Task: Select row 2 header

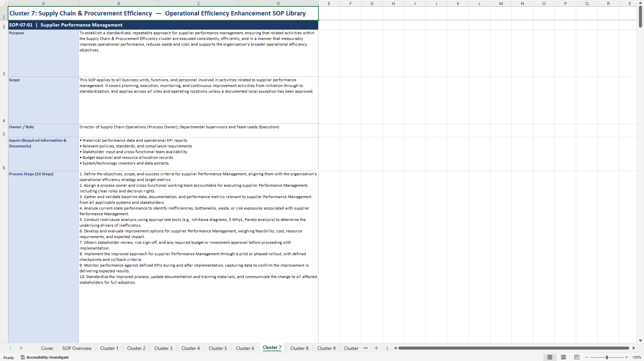Action: [4, 25]
